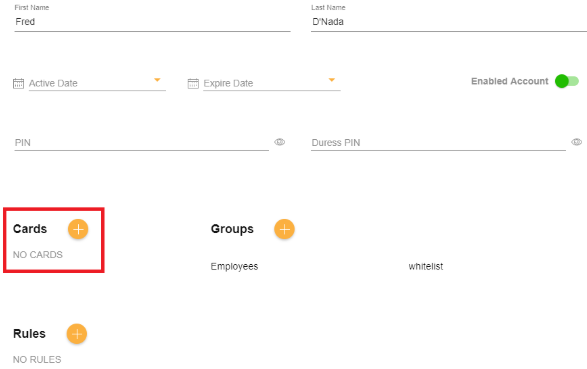
Task: Add a rule using the plus icon
Action: 77,334
